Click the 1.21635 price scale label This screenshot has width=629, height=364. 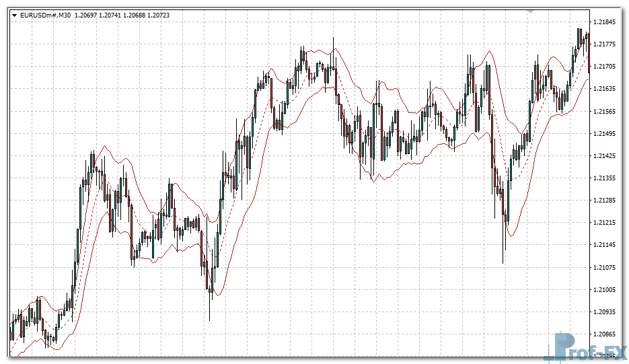point(607,89)
